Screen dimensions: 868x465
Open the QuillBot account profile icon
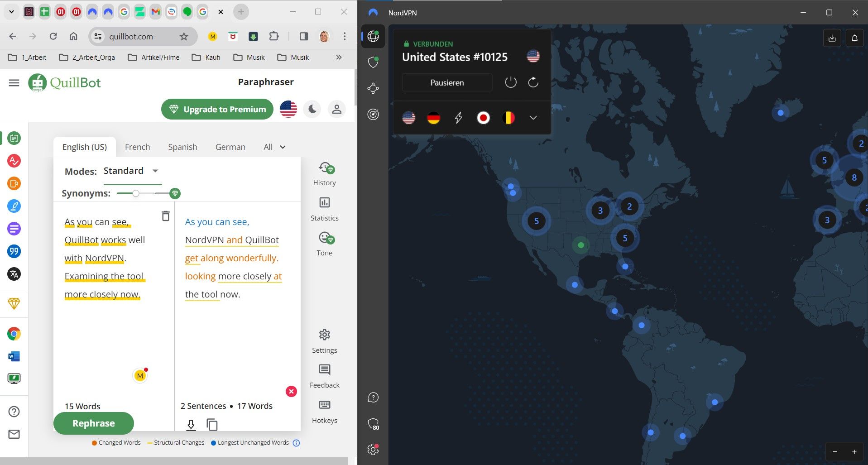(x=337, y=109)
